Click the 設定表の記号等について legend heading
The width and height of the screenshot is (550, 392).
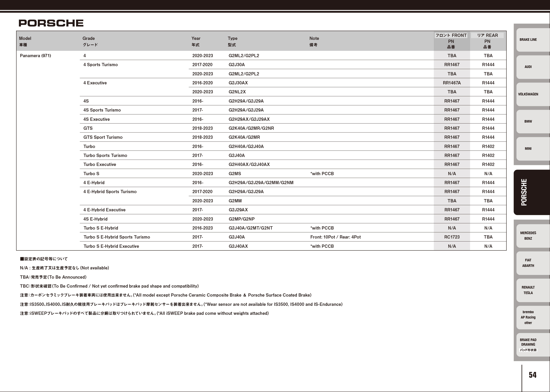(44, 259)
